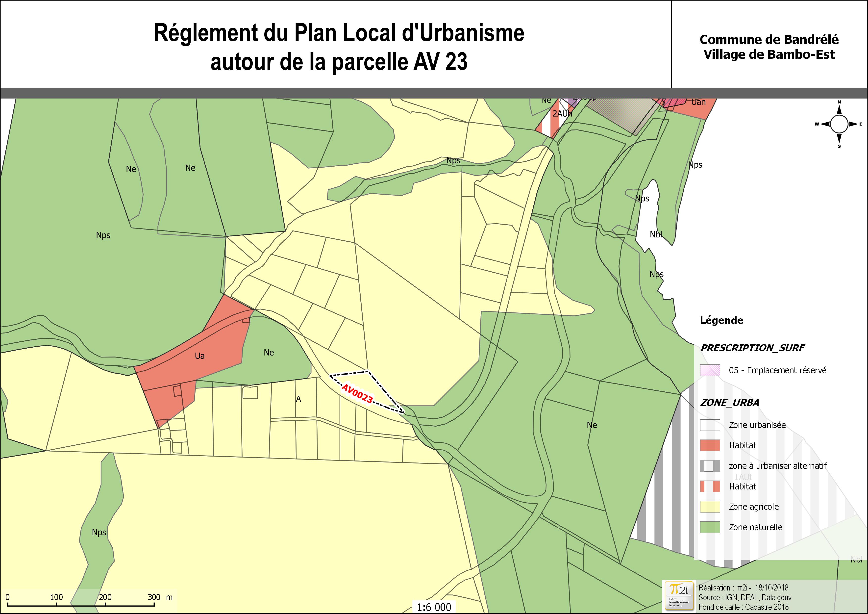Viewport: 868px width, 614px height.
Task: Select the Zone urbanisée white swatch
Action: point(710,425)
